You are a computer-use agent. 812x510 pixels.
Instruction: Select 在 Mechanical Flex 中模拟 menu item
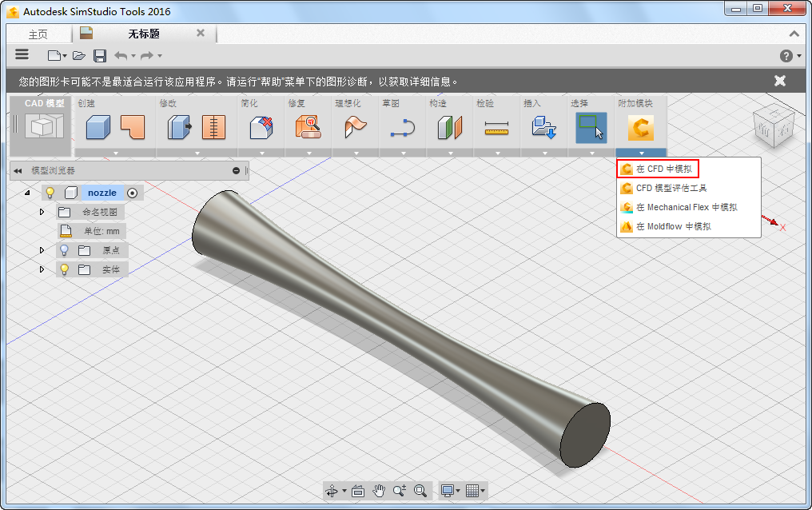coord(688,207)
